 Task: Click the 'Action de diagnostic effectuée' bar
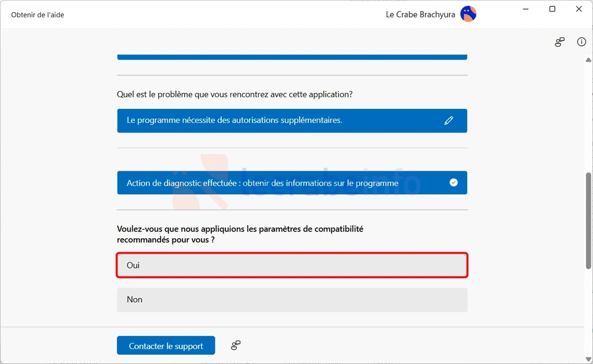click(x=292, y=182)
